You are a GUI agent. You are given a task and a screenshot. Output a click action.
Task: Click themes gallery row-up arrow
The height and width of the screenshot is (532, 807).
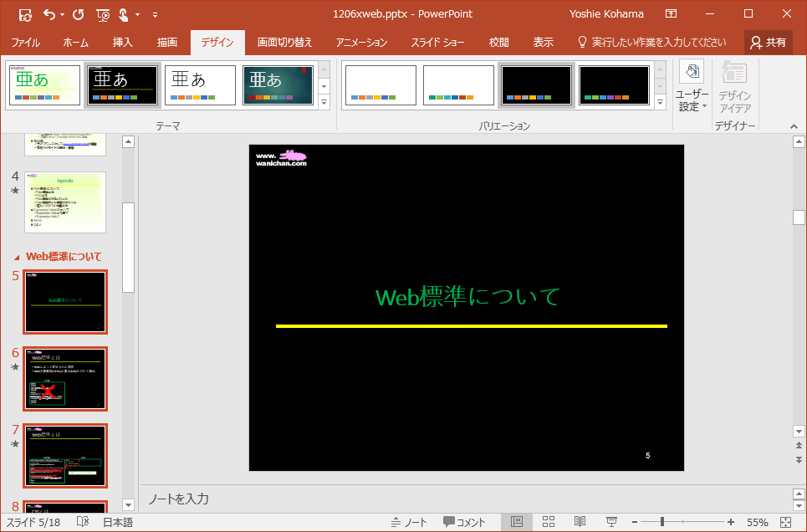(x=324, y=69)
